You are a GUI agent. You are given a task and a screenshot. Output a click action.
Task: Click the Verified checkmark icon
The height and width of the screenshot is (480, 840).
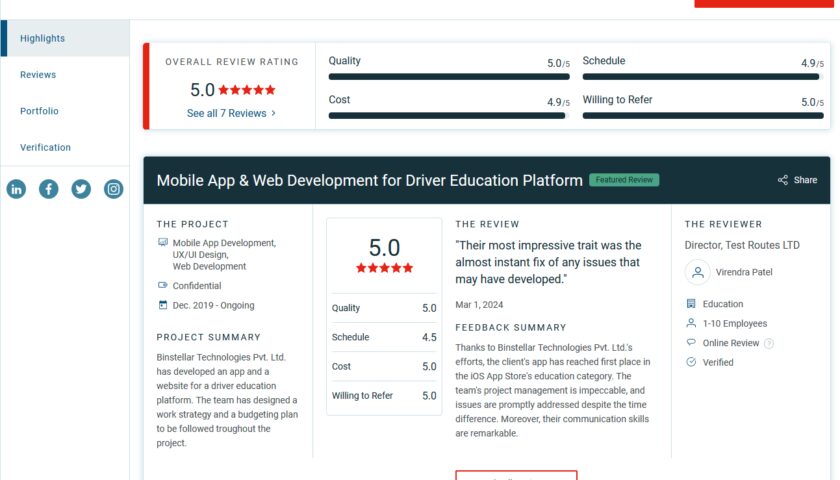[x=691, y=362]
